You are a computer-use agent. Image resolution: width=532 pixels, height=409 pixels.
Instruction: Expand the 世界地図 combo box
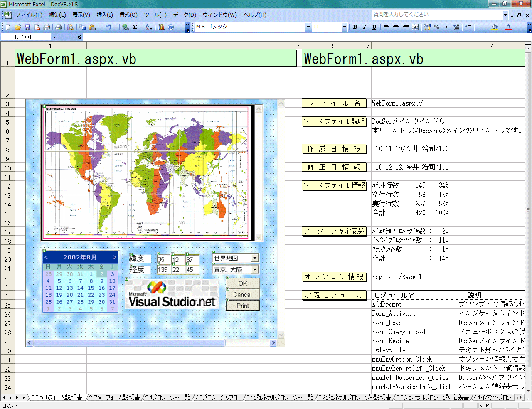tap(254, 258)
